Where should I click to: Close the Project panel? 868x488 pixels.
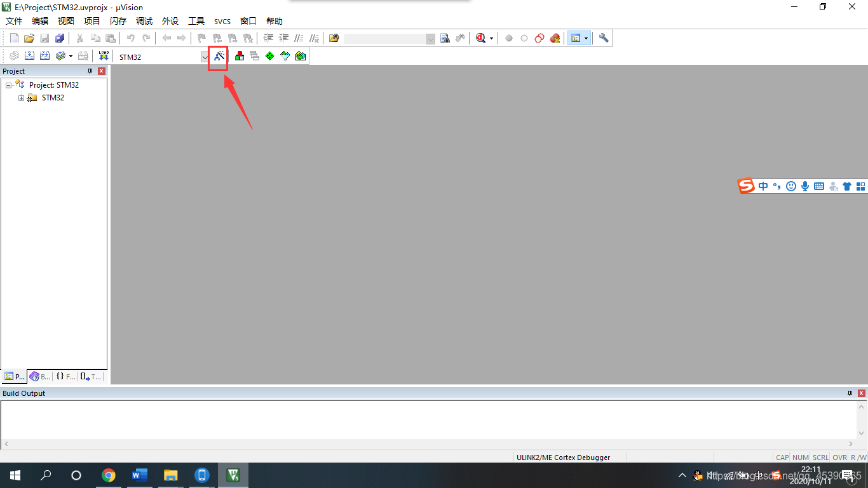pyautogui.click(x=101, y=71)
